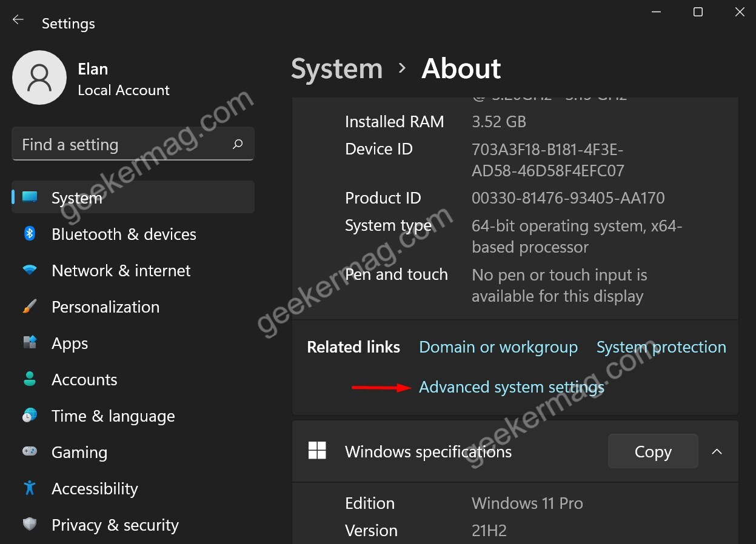Click the Bluetooth & devices icon
Screen dimensions: 756x544
click(29, 234)
